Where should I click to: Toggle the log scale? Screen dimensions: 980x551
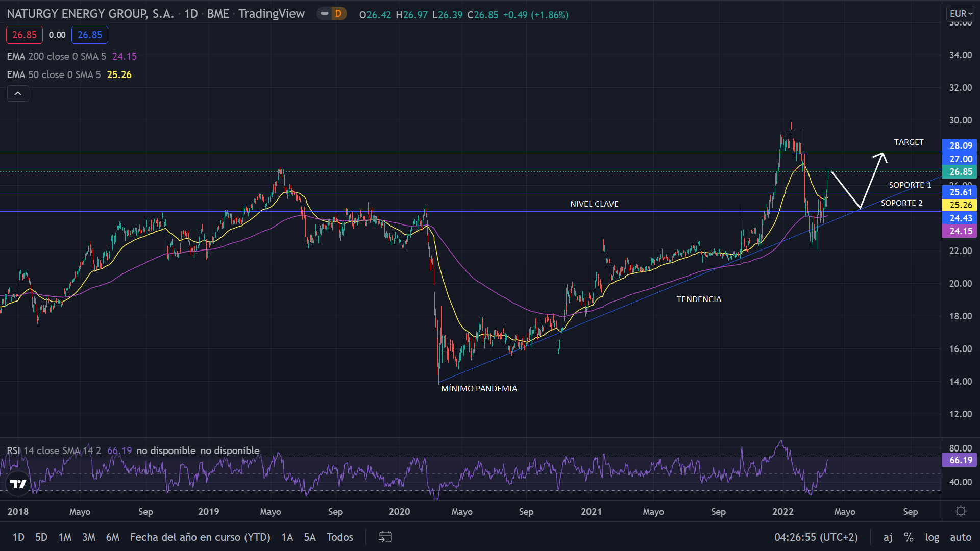click(932, 537)
